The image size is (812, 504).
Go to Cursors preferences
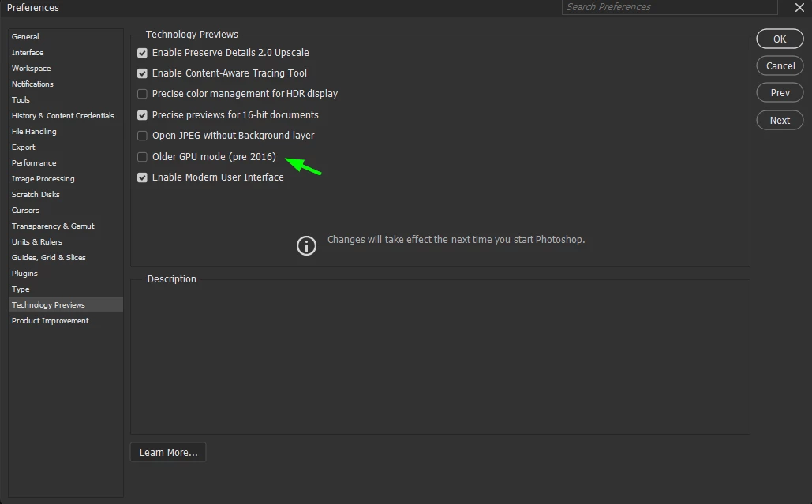coord(65,210)
